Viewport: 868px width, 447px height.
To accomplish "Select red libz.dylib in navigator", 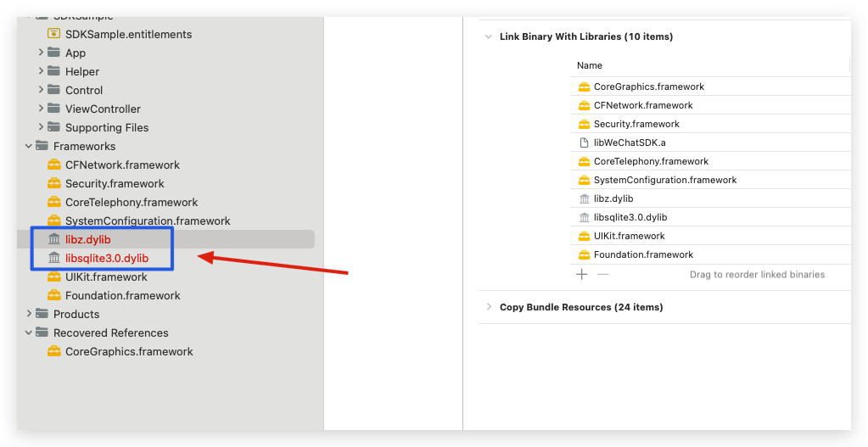I will 88,239.
